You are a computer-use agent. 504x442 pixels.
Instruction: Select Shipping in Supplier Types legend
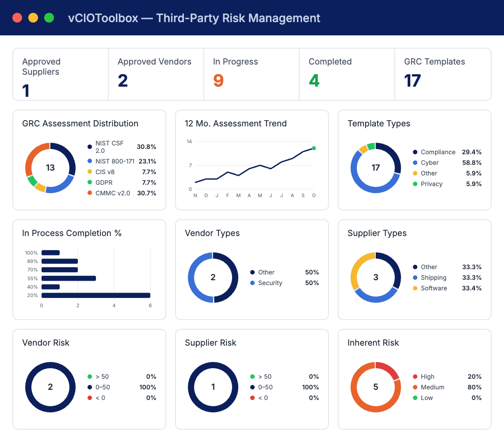(x=447, y=278)
